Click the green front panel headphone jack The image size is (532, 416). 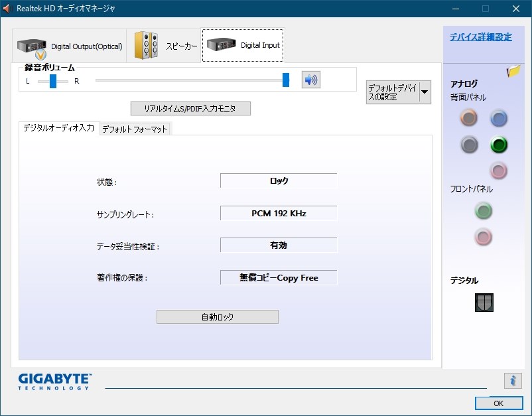484,211
